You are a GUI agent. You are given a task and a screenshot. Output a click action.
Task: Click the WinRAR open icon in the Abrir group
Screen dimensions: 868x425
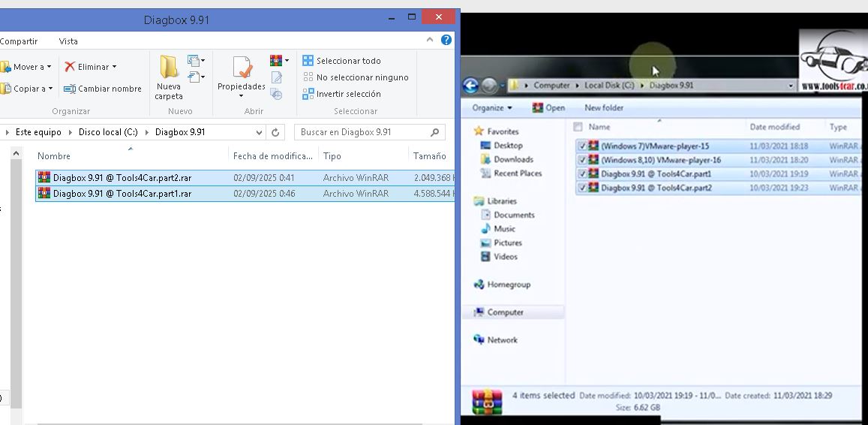[x=275, y=60]
